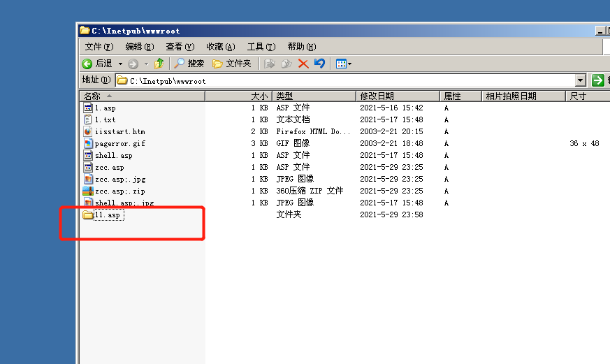Screen dimensions: 610x364
Task: Open the 工具(T) menu
Action: (x=261, y=47)
